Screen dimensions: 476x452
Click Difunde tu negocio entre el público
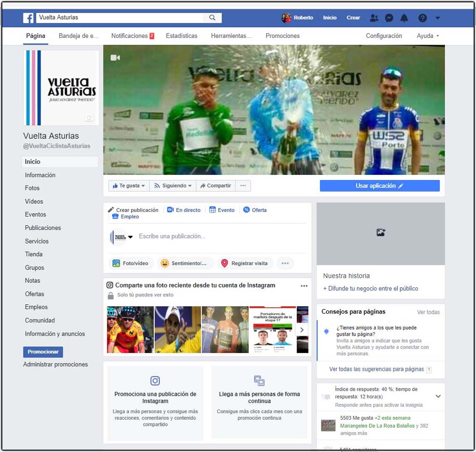[x=371, y=289]
